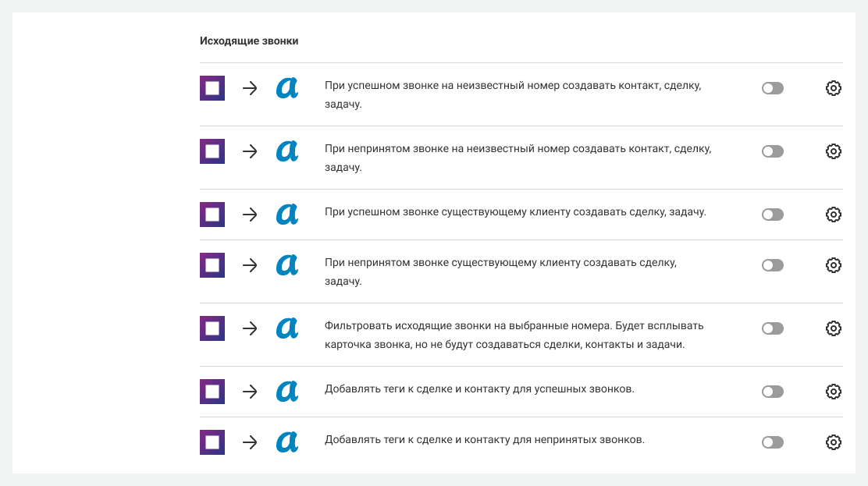Viewport: 868px width, 486px height.
Task: Click the amoCRM logo in the first rule
Action: [287, 88]
